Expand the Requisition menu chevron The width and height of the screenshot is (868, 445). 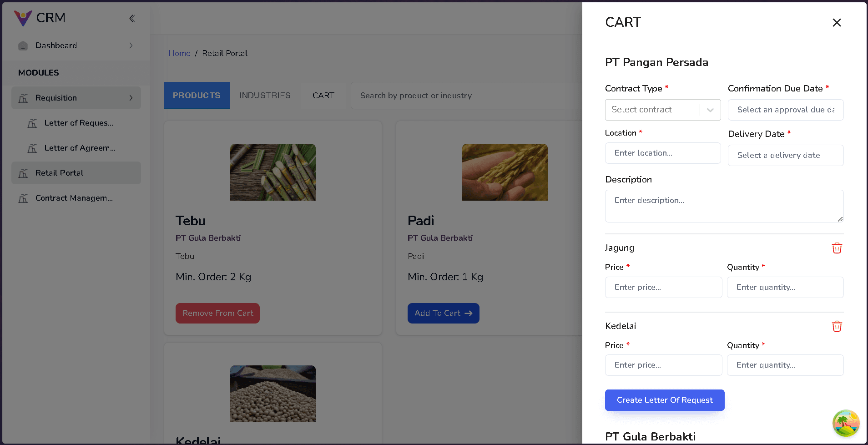click(x=131, y=98)
